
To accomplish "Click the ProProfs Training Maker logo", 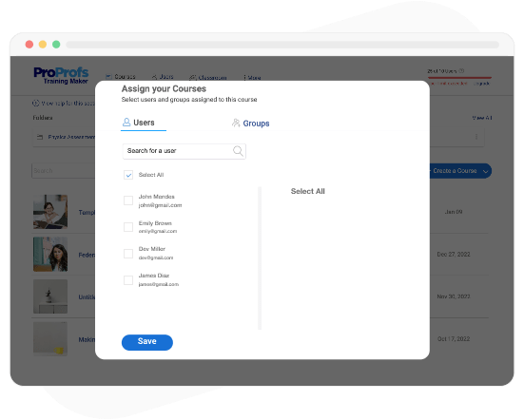I will pyautogui.click(x=61, y=76).
